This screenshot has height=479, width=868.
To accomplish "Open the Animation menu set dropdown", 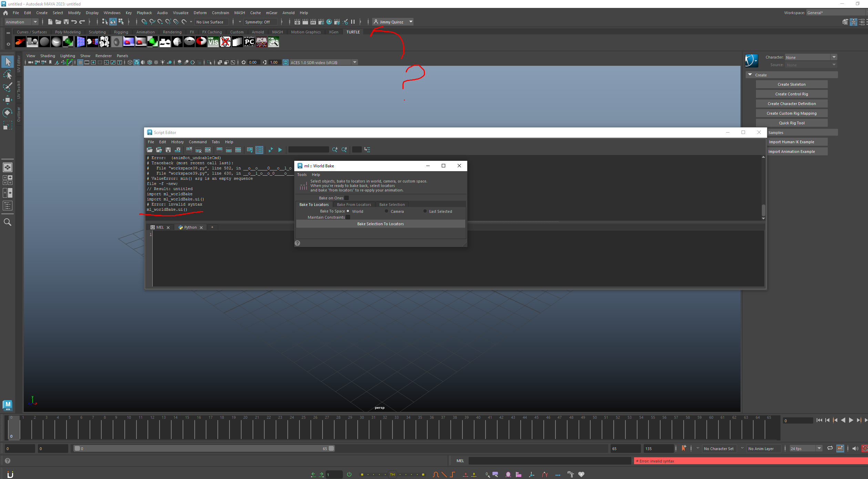I will pos(21,22).
